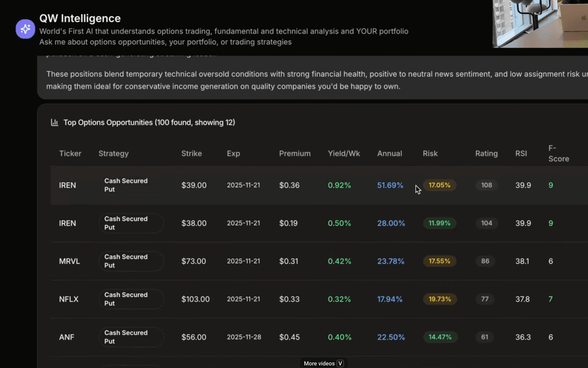The height and width of the screenshot is (368, 588).
Task: Click the $0.45 premium value
Action: (289, 337)
